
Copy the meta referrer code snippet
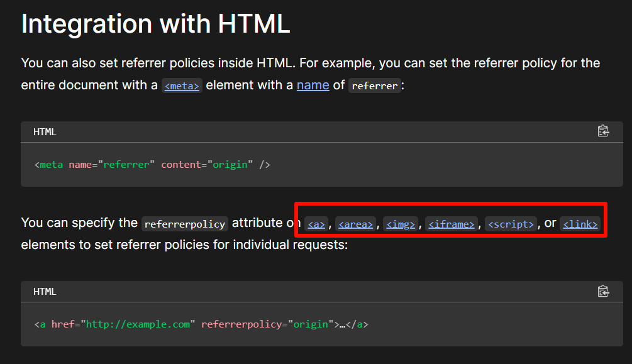click(x=603, y=131)
